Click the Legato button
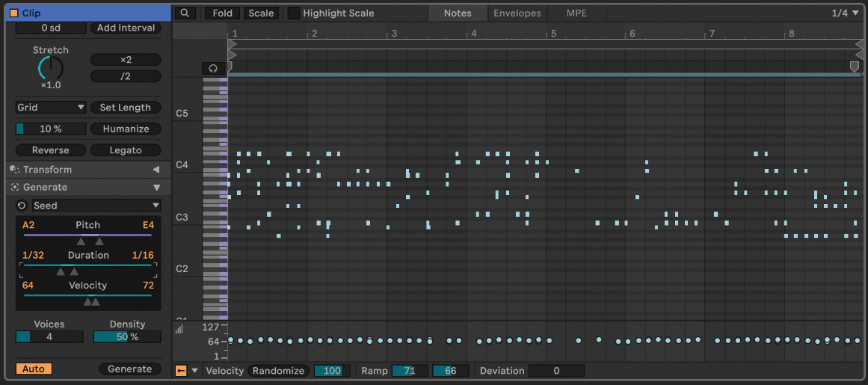 tap(126, 150)
